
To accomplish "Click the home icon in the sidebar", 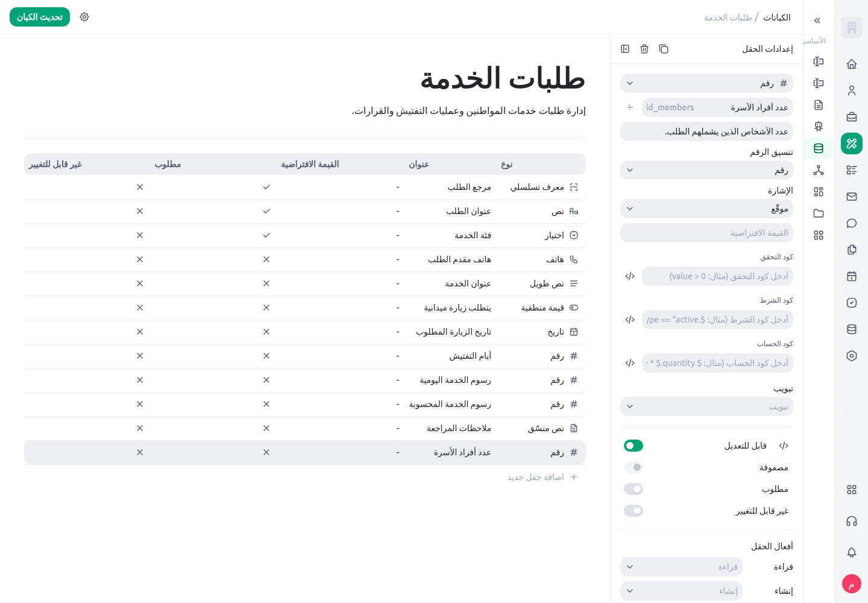I will click(852, 64).
